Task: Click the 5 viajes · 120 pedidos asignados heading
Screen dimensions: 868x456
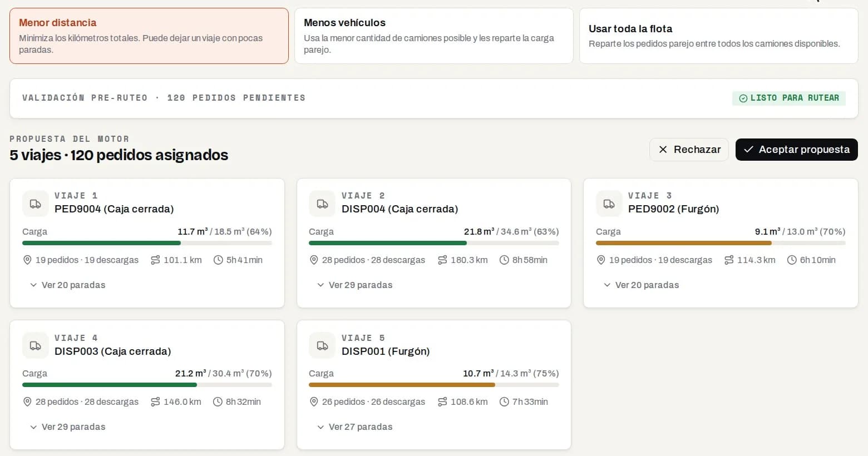Action: 119,155
